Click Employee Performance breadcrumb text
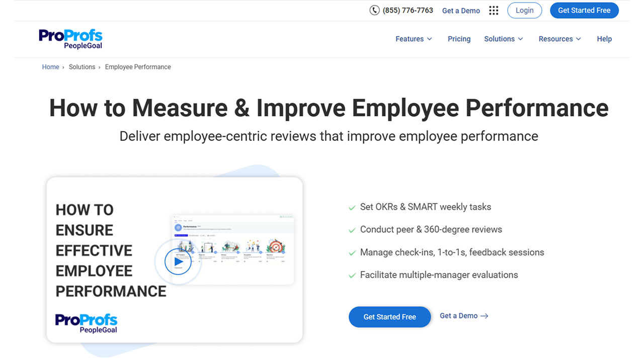This screenshot has width=644, height=362. [x=138, y=67]
